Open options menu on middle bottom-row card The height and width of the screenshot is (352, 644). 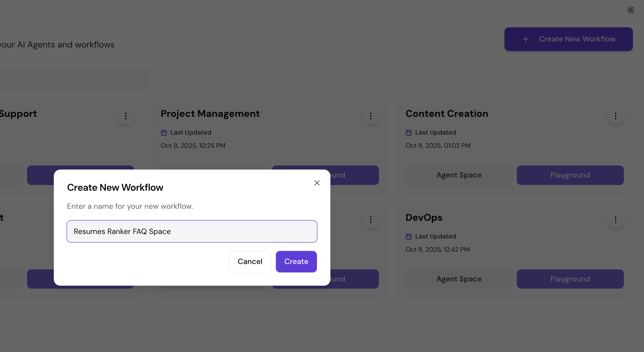371,220
